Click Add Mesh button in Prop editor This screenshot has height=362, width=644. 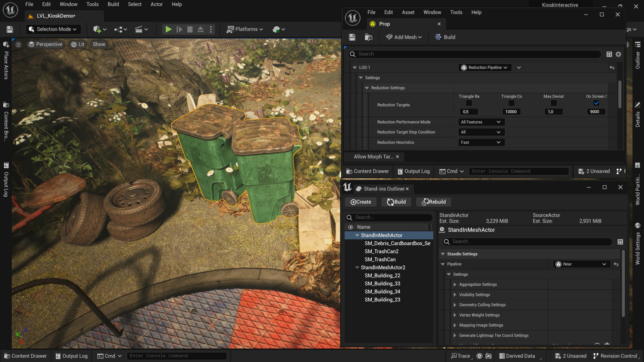[x=404, y=37]
